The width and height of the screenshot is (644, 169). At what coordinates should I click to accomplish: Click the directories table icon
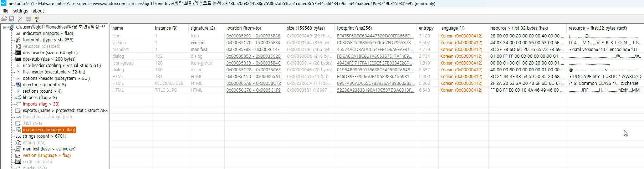click(x=18, y=85)
